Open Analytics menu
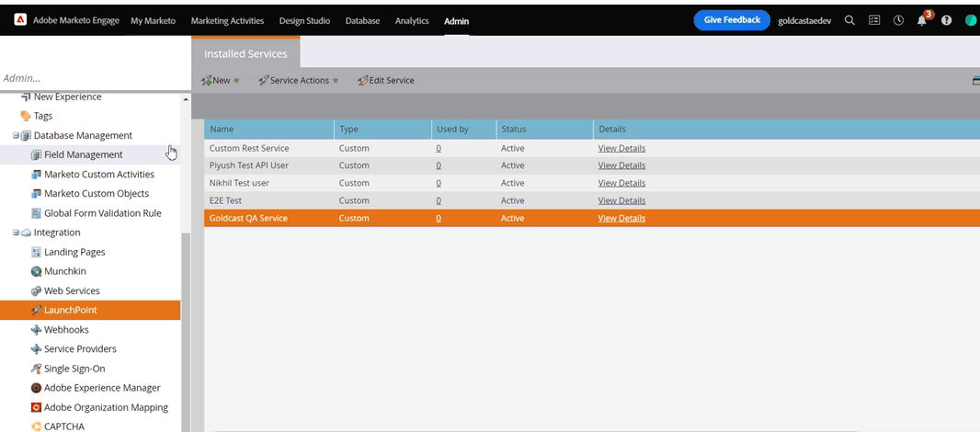This screenshot has height=432, width=980. [412, 20]
